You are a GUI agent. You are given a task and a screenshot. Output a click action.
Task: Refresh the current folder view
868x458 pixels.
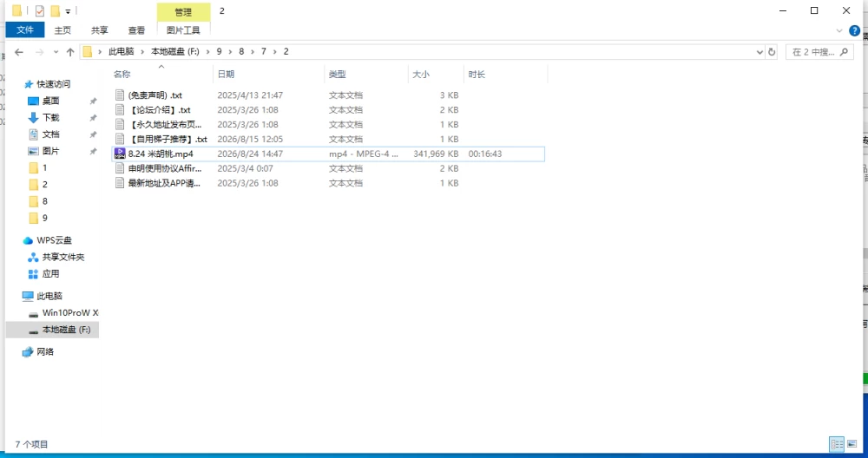point(772,52)
